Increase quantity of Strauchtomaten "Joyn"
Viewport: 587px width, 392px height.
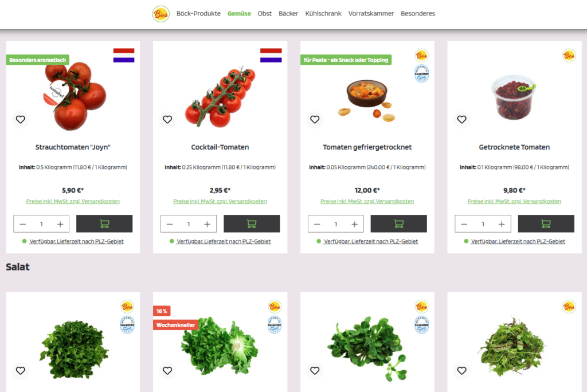60,224
